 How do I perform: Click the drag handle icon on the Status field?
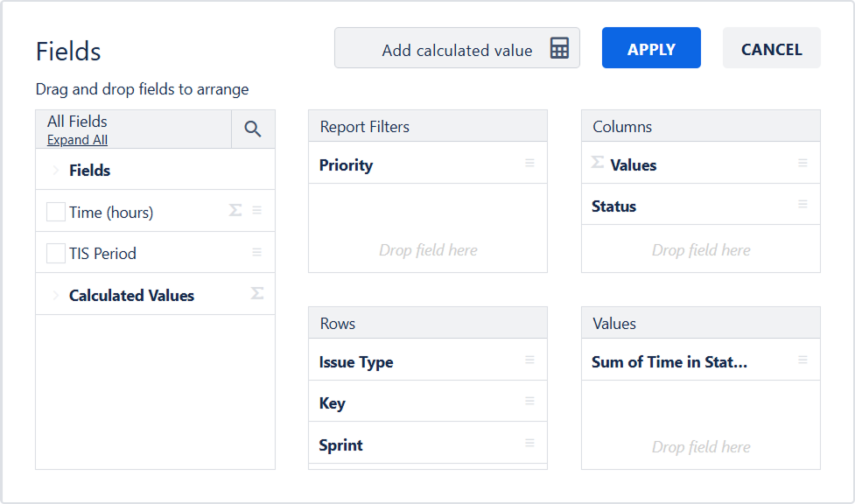point(802,205)
